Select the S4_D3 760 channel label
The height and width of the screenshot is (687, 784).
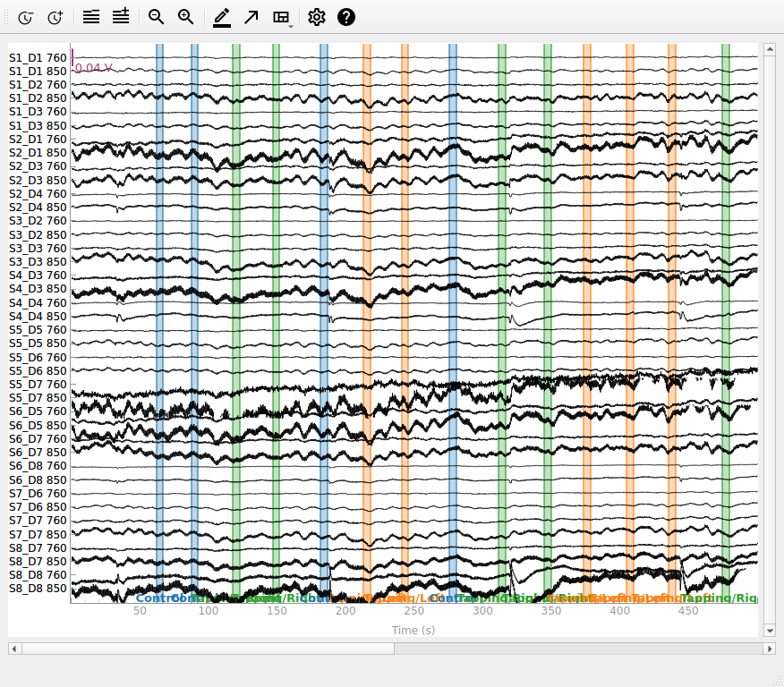(38, 276)
